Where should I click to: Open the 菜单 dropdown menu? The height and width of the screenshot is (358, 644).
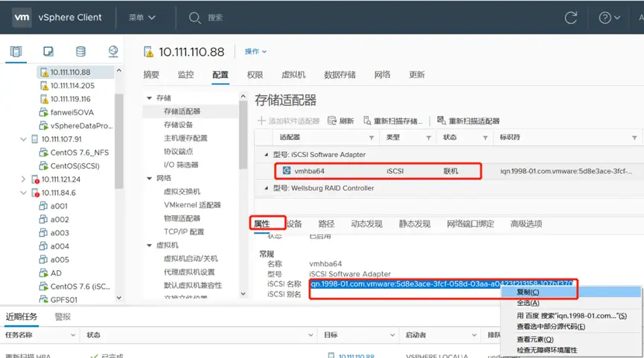click(x=142, y=18)
